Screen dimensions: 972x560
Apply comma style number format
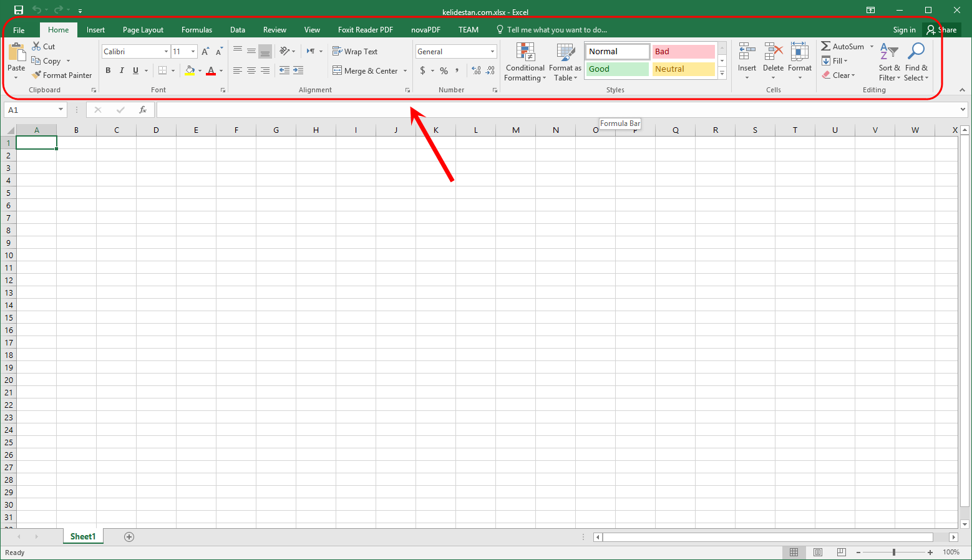coord(457,70)
